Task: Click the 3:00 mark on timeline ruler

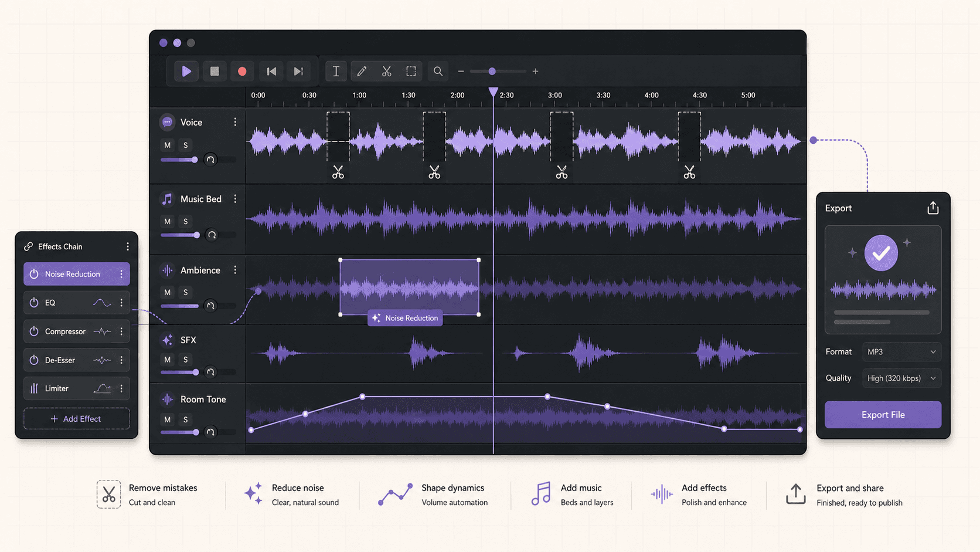Action: click(555, 95)
